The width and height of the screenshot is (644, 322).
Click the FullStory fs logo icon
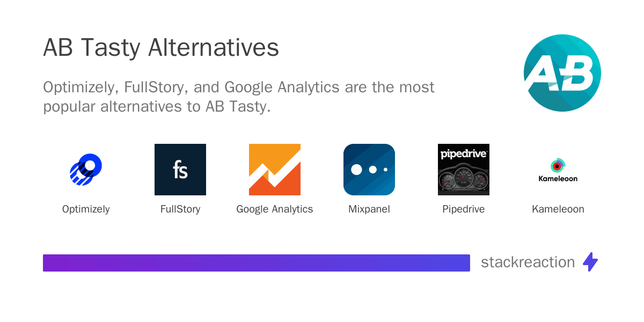tap(180, 170)
